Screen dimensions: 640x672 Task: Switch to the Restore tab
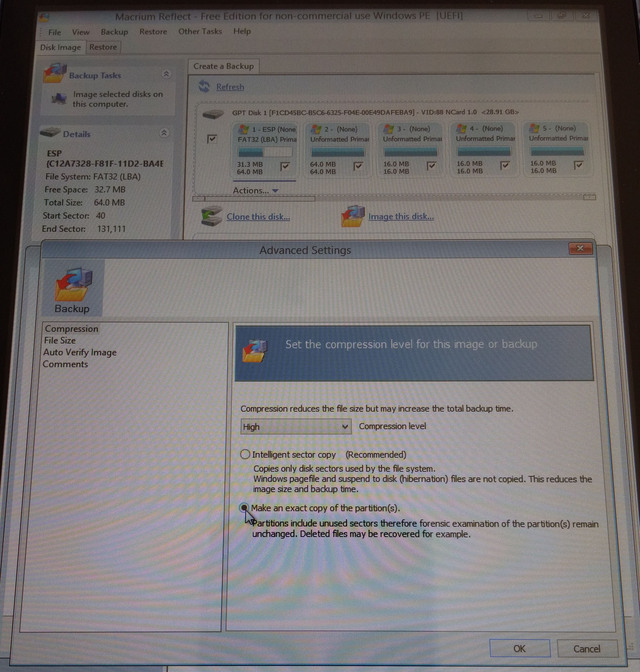[103, 47]
